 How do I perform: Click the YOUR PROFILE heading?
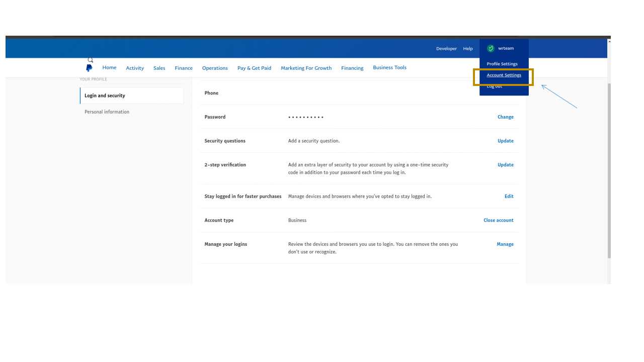click(93, 79)
